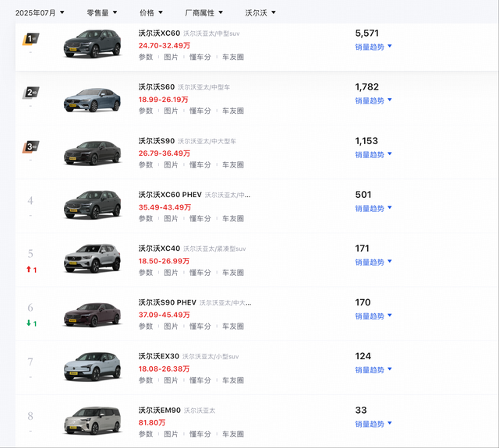Open the 沃尔沃XC60 model title link in rank 1

click(159, 34)
